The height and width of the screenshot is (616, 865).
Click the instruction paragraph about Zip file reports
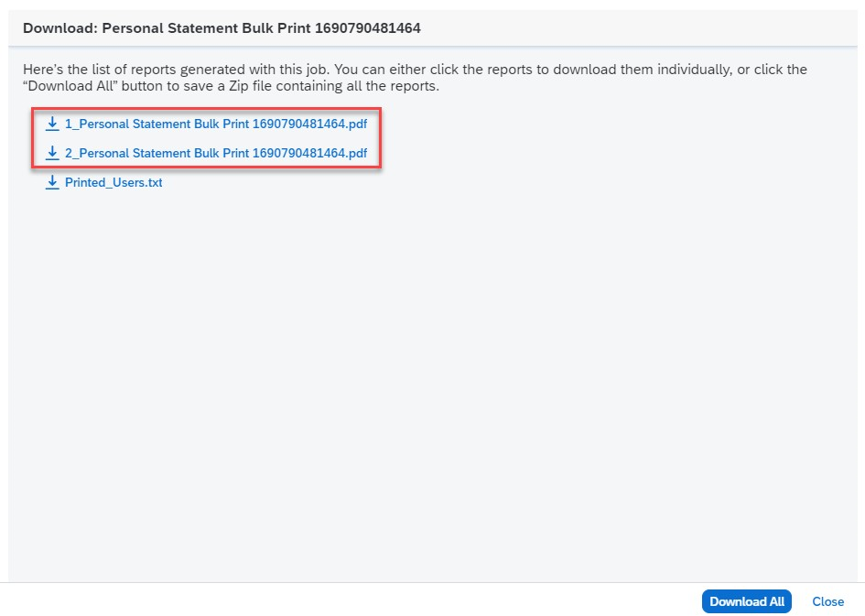[415, 78]
